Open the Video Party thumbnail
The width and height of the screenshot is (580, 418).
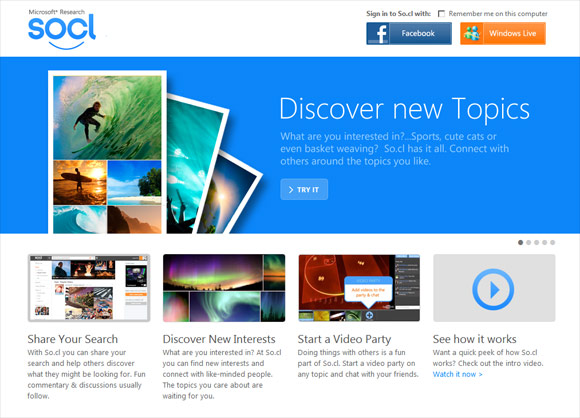pos(359,288)
